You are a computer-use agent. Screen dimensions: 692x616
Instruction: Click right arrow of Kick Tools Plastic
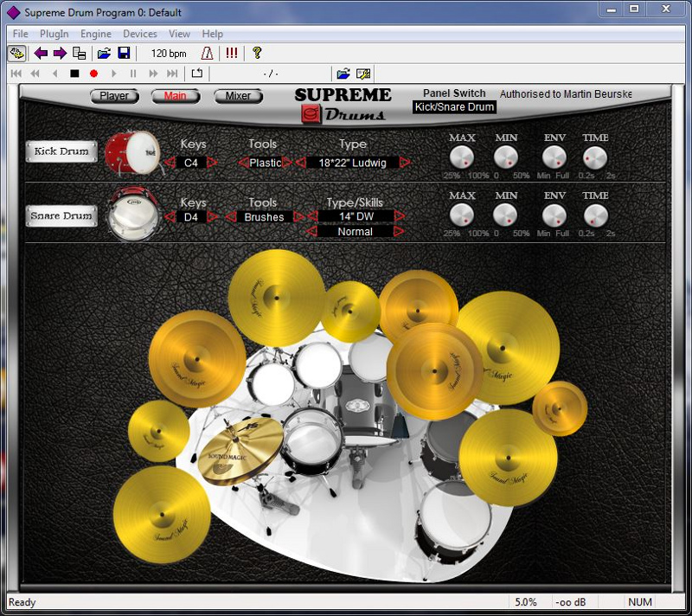[x=287, y=163]
